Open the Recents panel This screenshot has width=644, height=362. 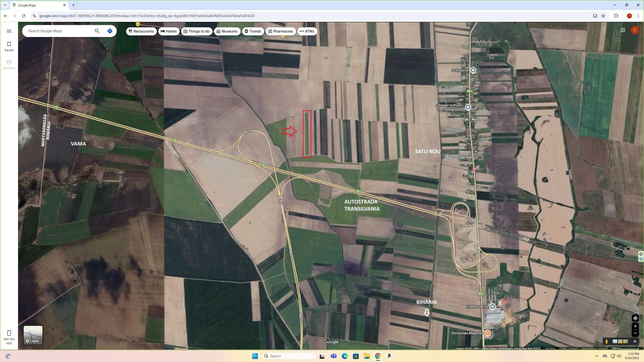pyautogui.click(x=9, y=64)
